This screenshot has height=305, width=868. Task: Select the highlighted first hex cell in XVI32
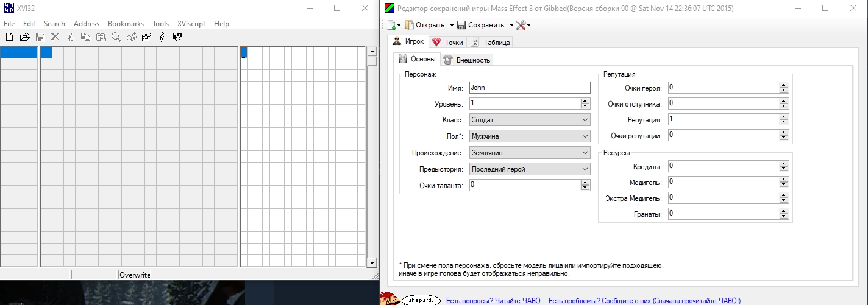coord(46,52)
